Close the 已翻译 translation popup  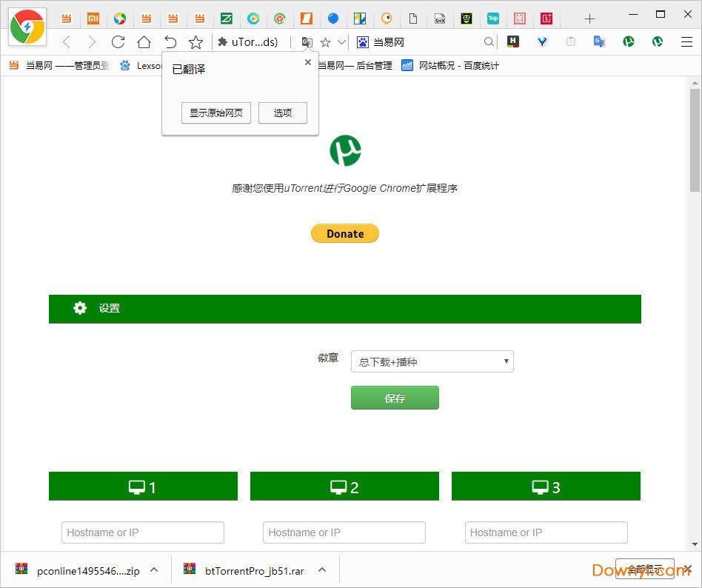308,63
